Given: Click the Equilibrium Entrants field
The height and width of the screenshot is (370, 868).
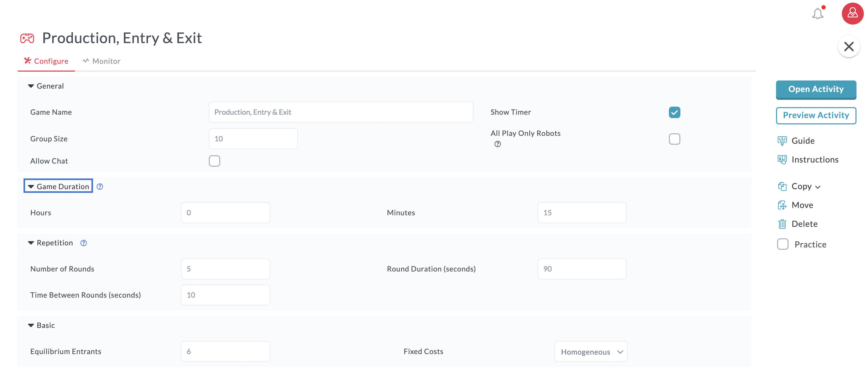Looking at the screenshot, I should [225, 351].
